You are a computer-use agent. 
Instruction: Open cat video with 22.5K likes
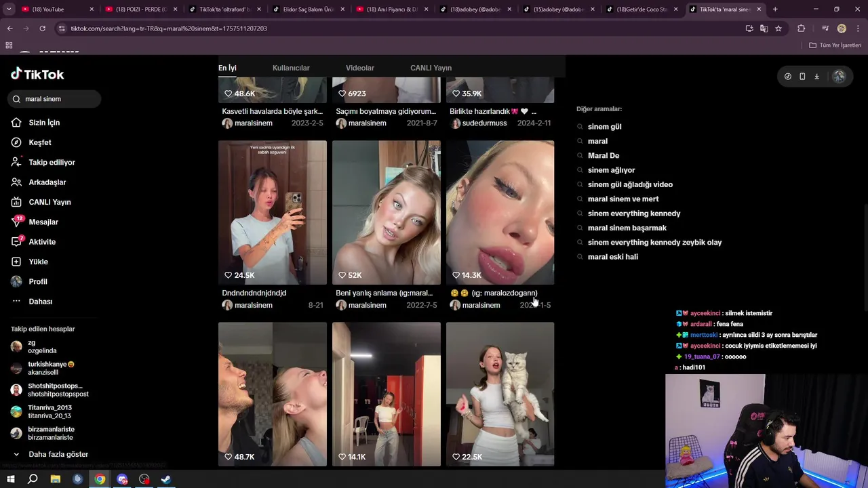pos(500,394)
